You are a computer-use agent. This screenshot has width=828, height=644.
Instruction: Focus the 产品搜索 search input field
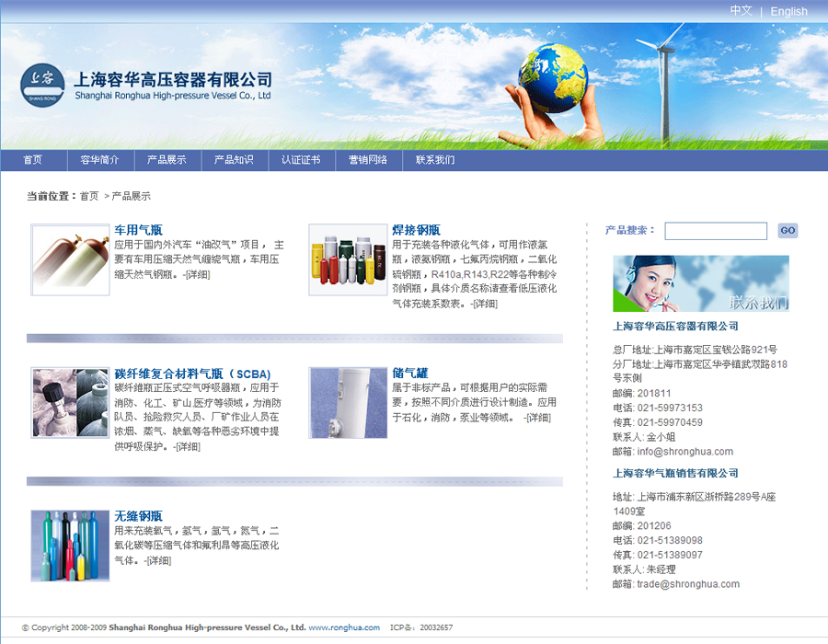tap(716, 231)
